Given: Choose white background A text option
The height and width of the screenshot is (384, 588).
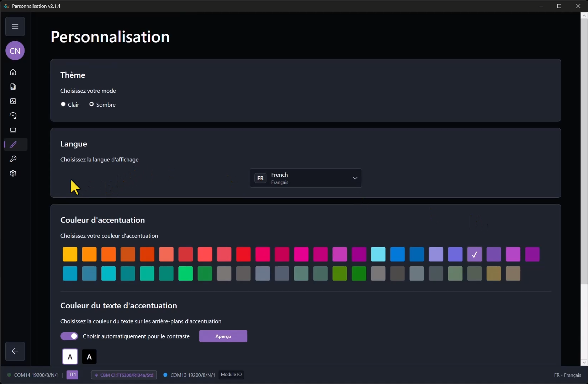Looking at the screenshot, I should [70, 357].
